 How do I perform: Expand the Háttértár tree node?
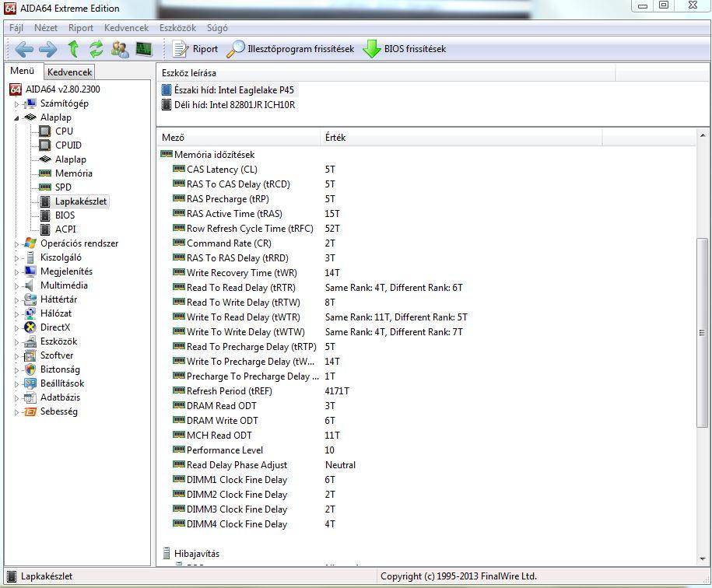tap(17, 300)
